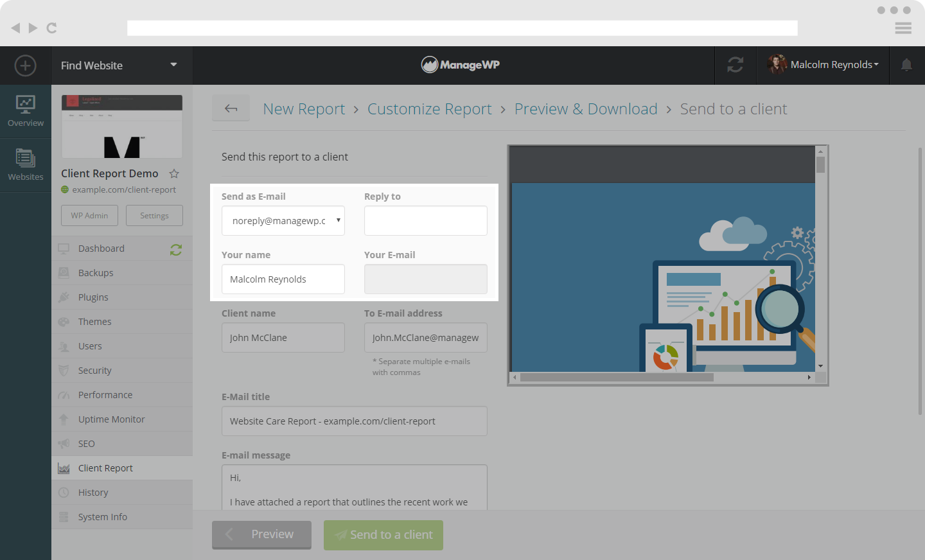Click the ManageWP logo
Screen dimensions: 925x560
click(460, 65)
